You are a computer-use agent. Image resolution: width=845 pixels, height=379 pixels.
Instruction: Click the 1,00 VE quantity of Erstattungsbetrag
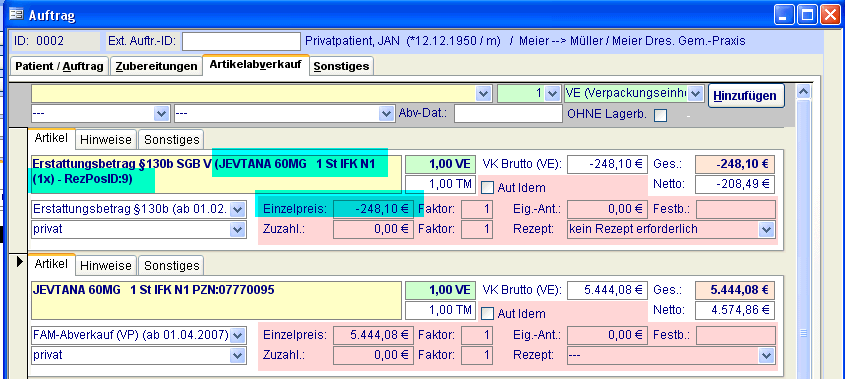click(440, 164)
